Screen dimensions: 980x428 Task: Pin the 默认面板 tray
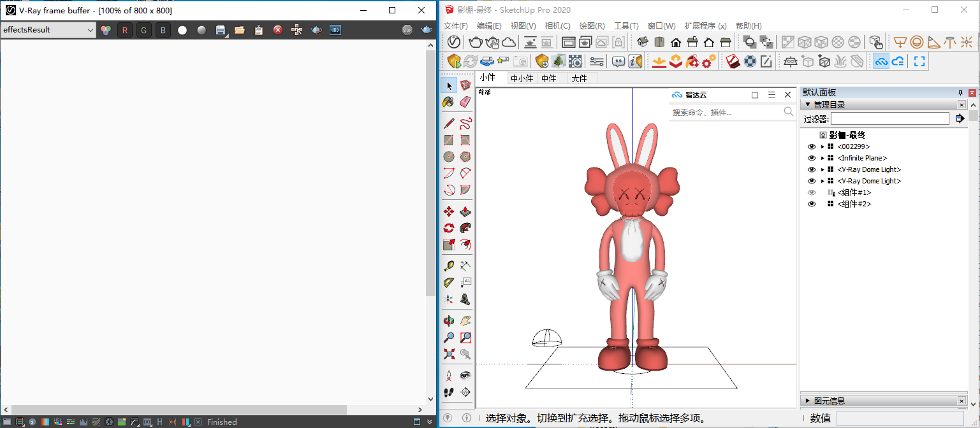[x=961, y=92]
